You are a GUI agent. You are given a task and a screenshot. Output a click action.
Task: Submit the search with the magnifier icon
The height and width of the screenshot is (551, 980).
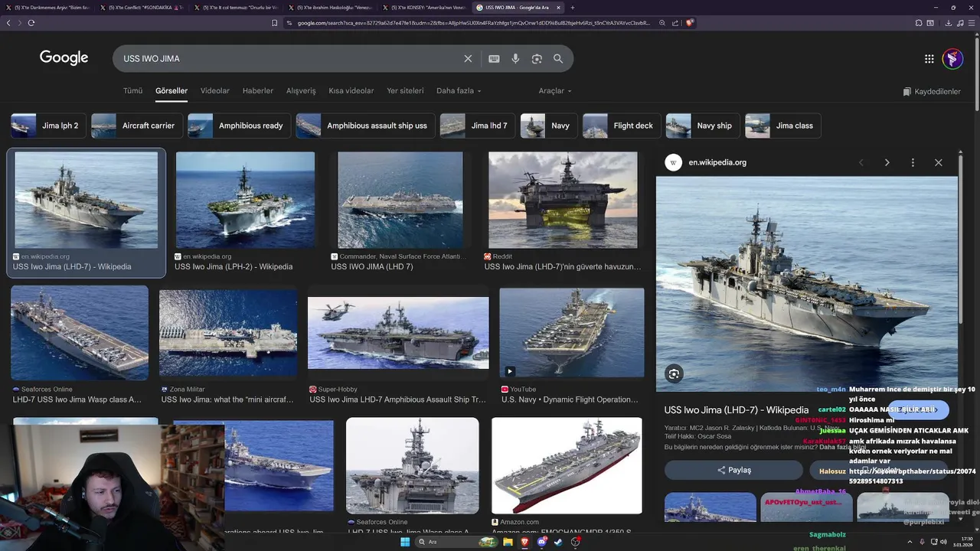click(558, 59)
